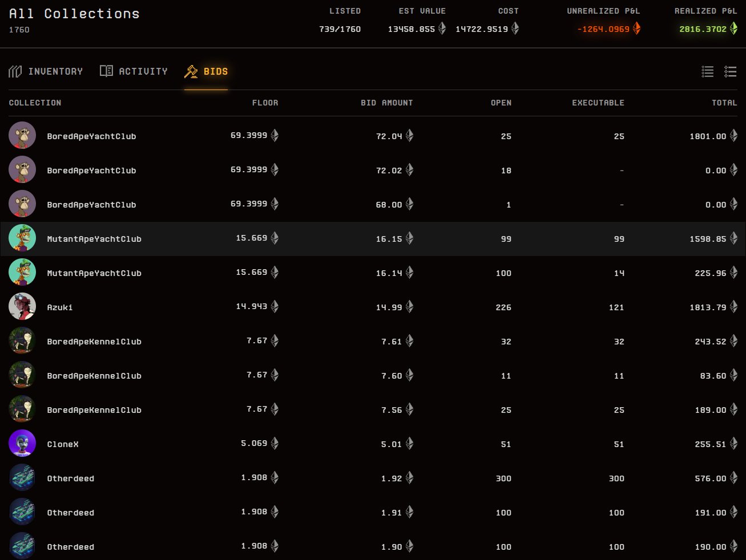Click executable count 14 in MutantApeYachtClub row
Screen dimensions: 746x560
(x=619, y=273)
